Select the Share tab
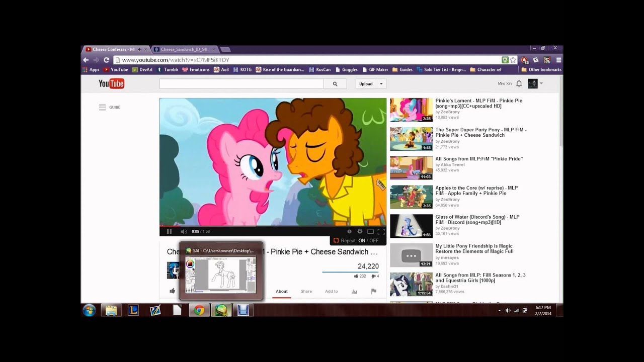 click(x=306, y=291)
